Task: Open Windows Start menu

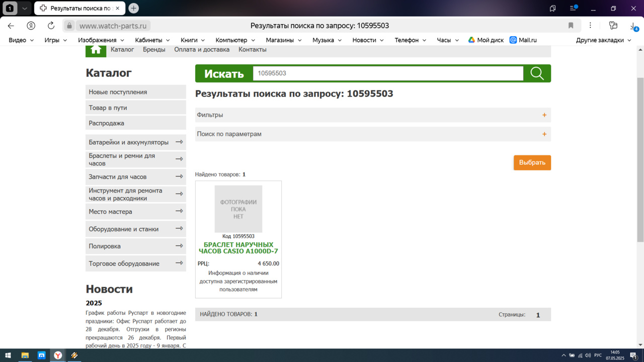Action: [8, 355]
